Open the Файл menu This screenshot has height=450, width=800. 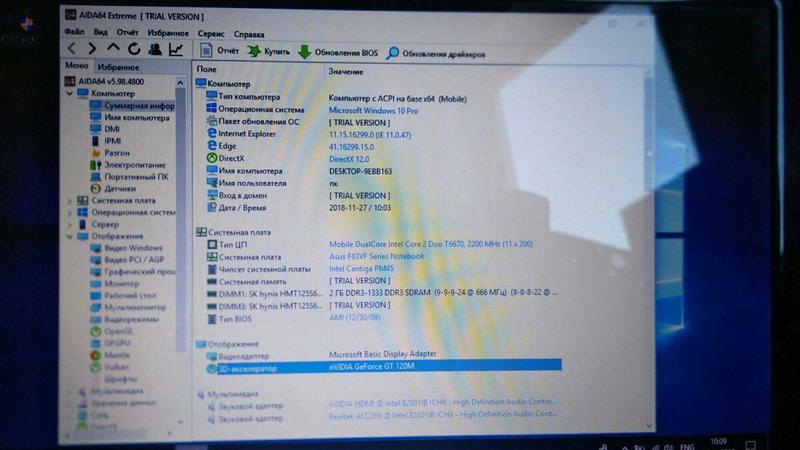tap(74, 32)
